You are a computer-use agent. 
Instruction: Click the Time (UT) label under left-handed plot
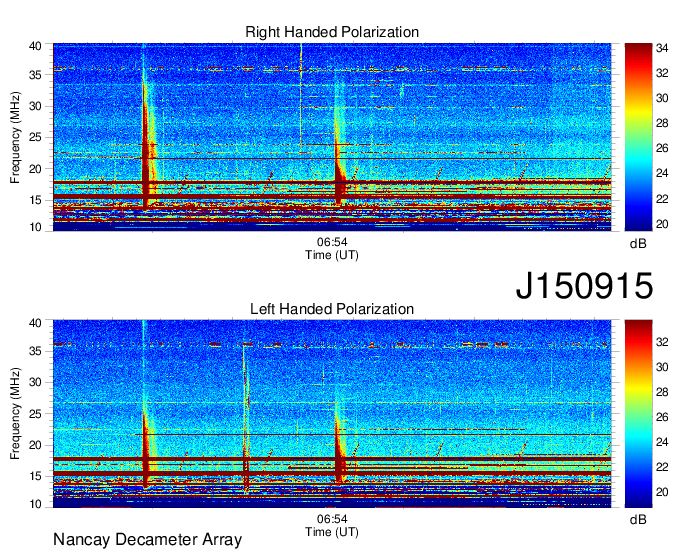(x=332, y=532)
